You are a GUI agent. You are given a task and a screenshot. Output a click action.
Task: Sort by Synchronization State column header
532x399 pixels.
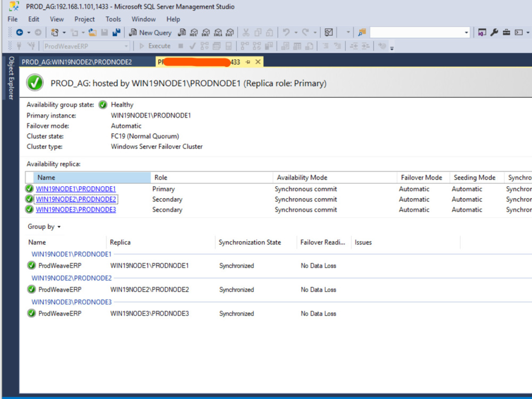click(255, 242)
